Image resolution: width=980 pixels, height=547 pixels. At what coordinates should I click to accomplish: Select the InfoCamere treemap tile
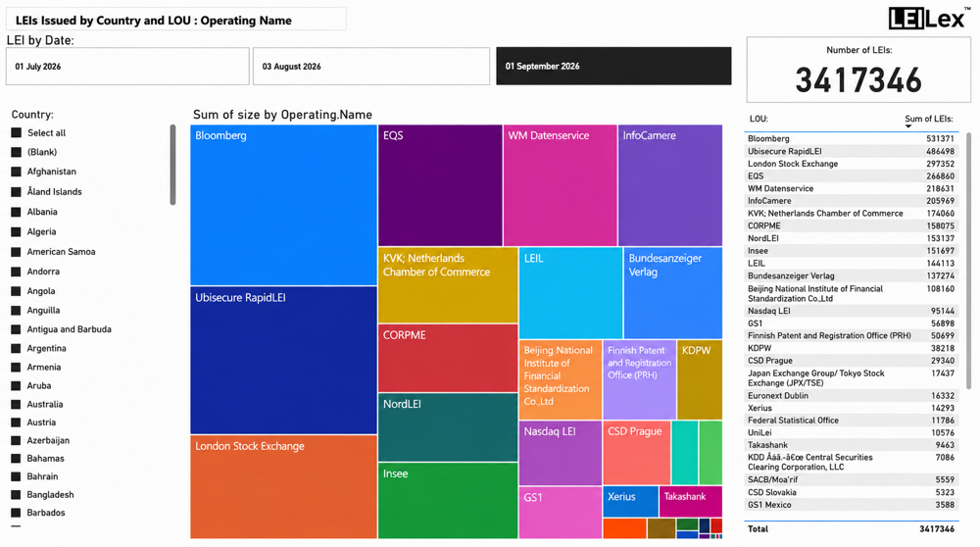[x=670, y=185]
